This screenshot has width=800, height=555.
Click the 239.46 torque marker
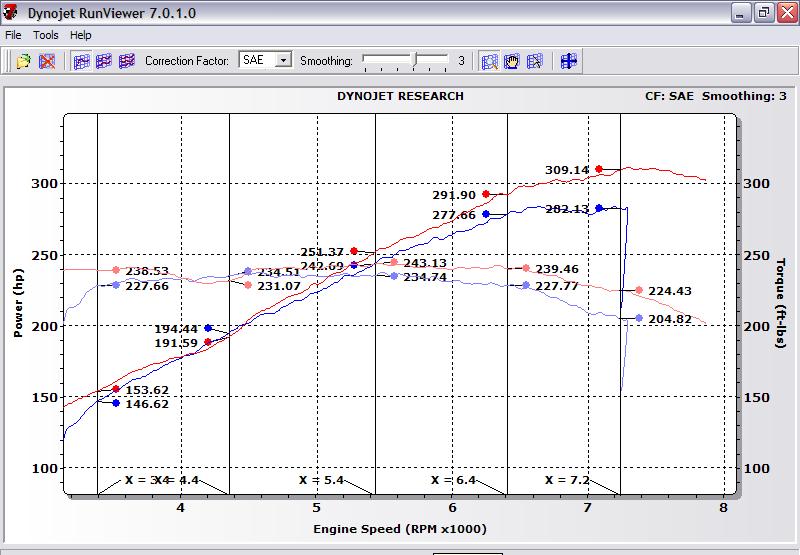tap(526, 268)
